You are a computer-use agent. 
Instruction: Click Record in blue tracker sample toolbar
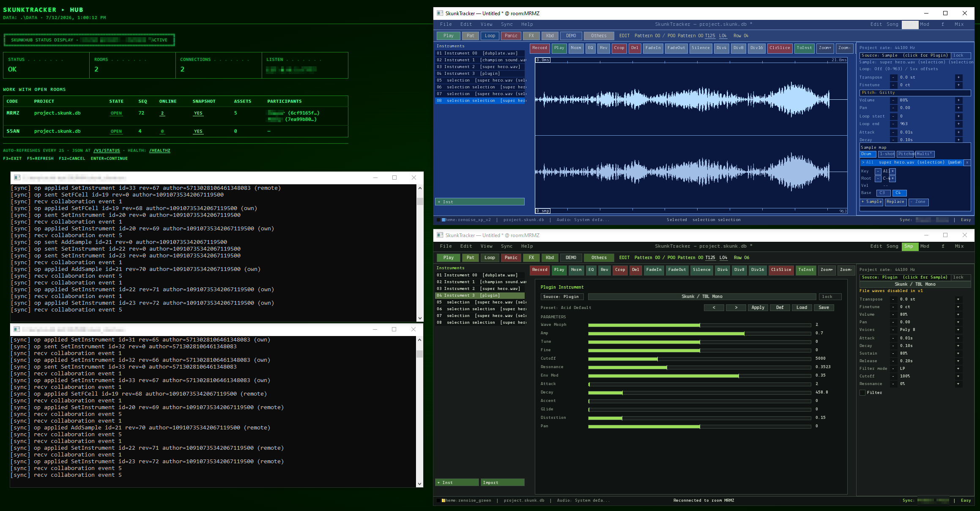539,48
